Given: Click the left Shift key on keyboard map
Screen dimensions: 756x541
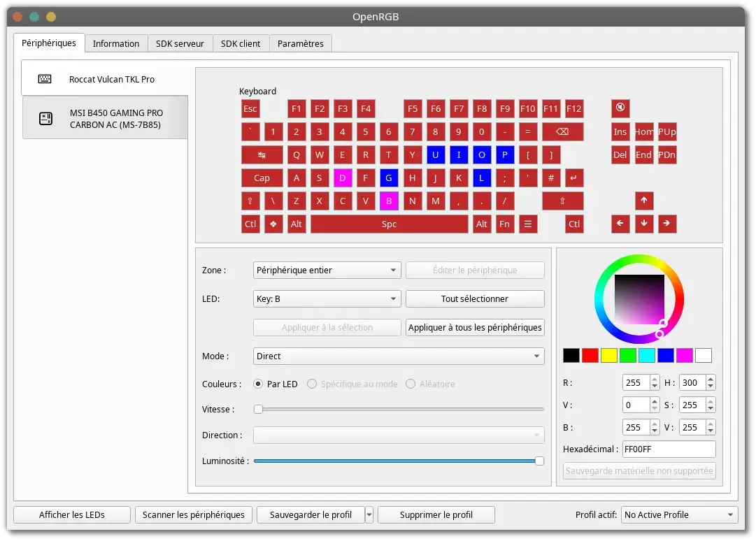Looking at the screenshot, I should [250, 201].
